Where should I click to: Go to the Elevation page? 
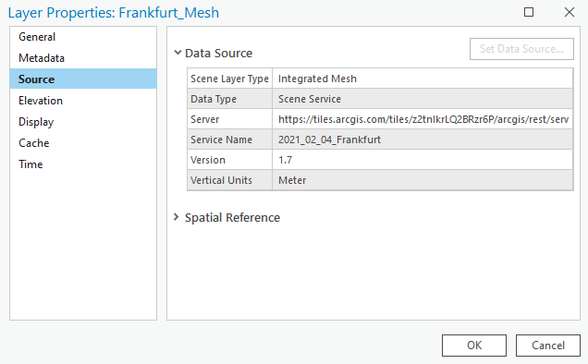tap(83, 101)
